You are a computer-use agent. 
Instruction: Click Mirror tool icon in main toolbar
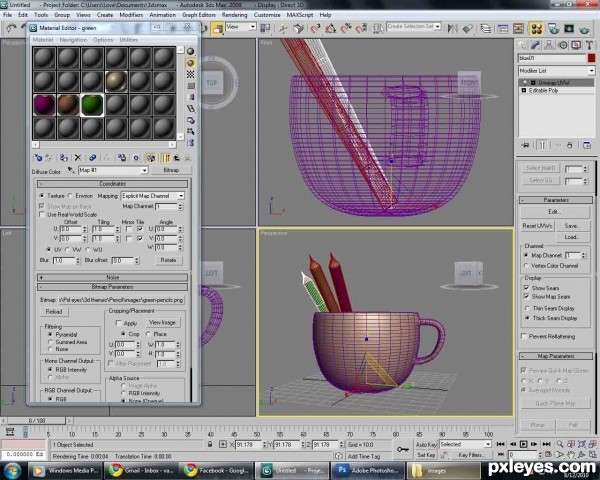pos(453,28)
